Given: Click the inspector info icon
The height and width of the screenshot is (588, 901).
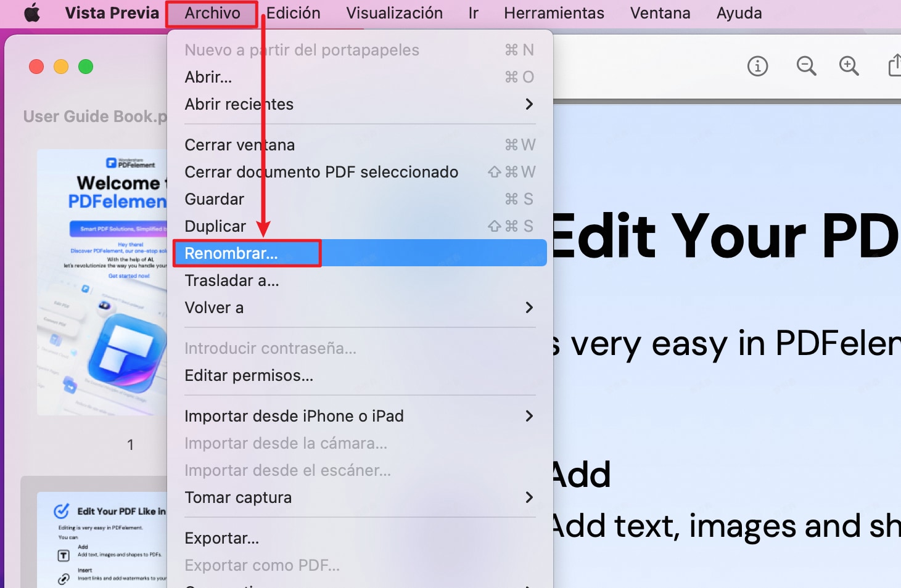Looking at the screenshot, I should (x=757, y=65).
